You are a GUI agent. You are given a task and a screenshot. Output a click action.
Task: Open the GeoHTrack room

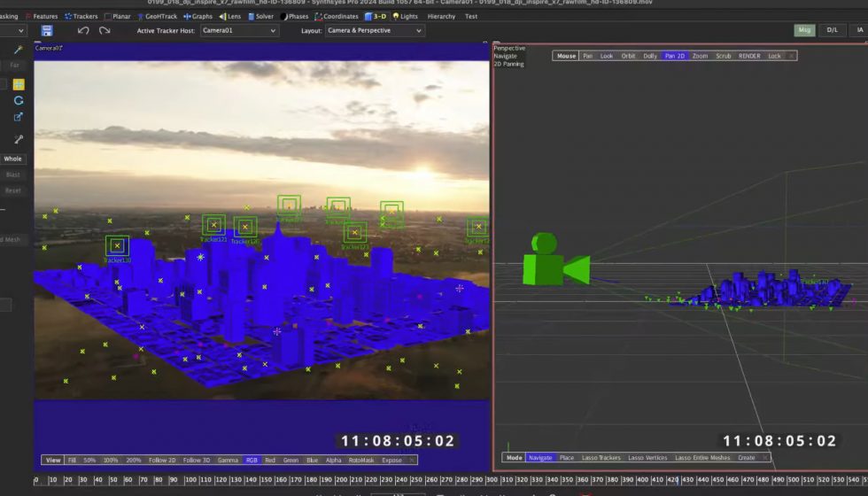coord(158,16)
